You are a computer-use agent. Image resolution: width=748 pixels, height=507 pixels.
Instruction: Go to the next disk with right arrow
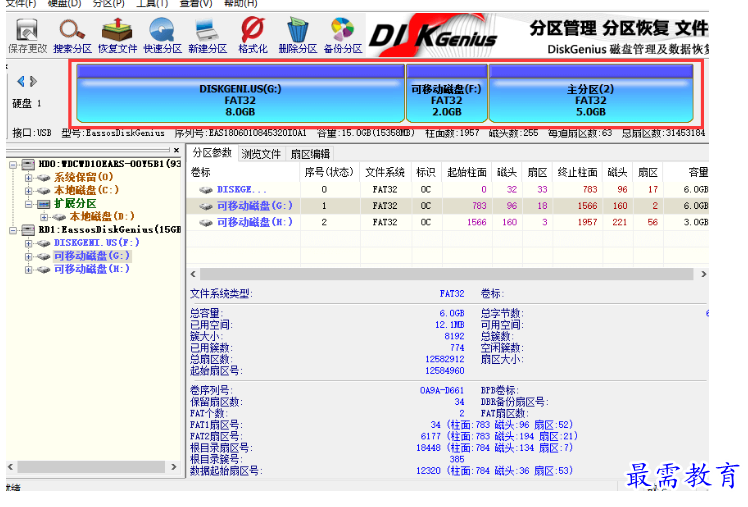coord(33,81)
